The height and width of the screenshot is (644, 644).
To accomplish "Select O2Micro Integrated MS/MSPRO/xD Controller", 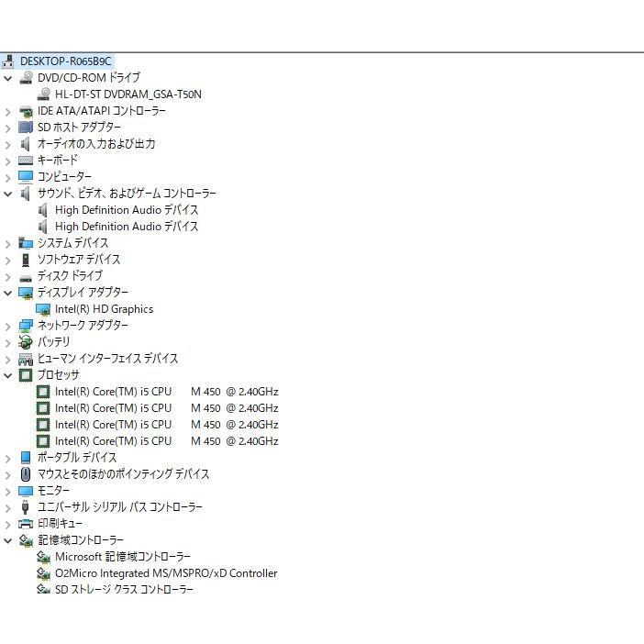I will (166, 573).
